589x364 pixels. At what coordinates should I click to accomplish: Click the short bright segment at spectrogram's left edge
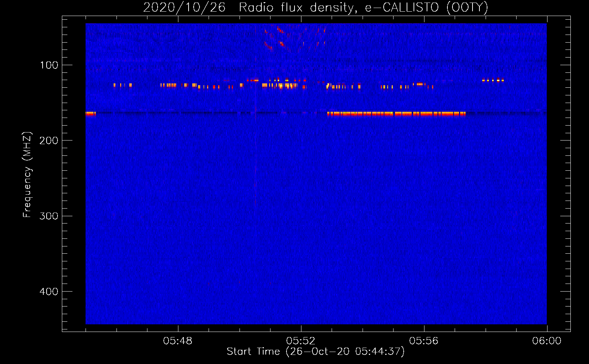[91, 114]
